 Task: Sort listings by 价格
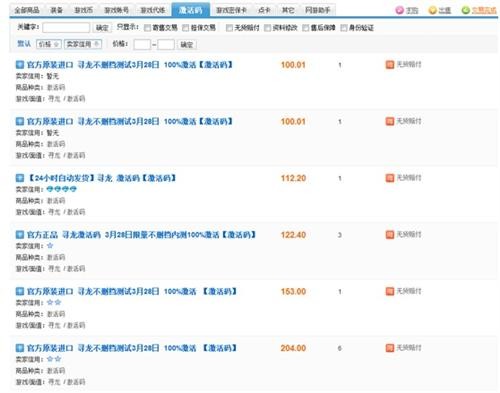(x=49, y=44)
